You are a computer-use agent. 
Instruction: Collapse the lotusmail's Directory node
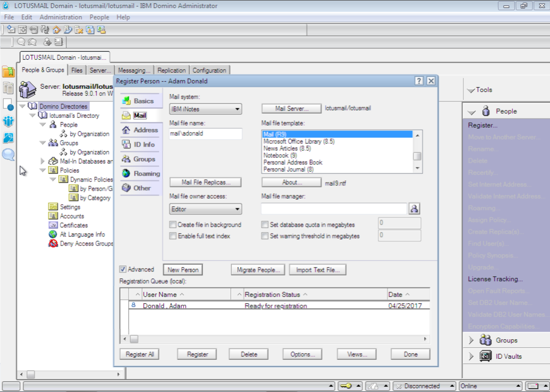pyautogui.click(x=32, y=115)
